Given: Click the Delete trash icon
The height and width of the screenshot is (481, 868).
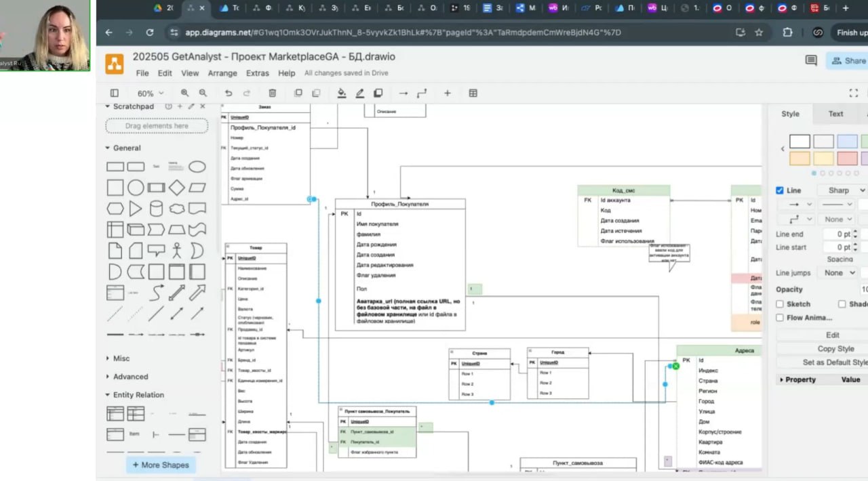Looking at the screenshot, I should pos(272,93).
